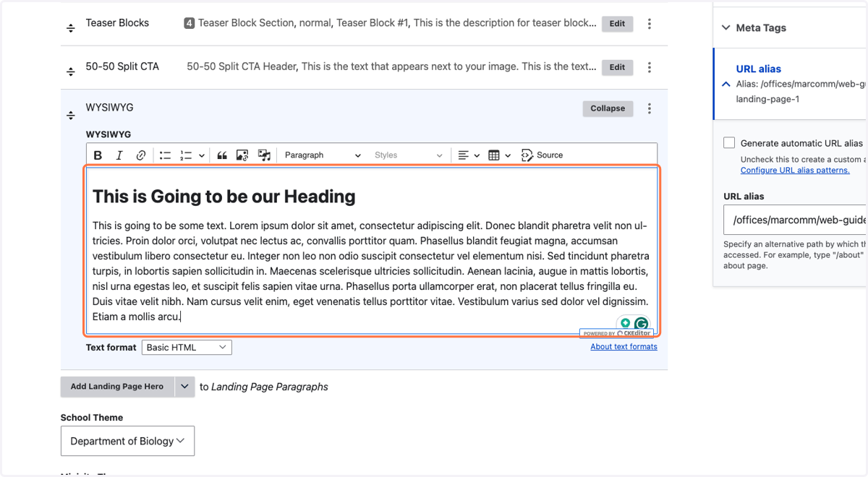
Task: Open the About text formats link
Action: pyautogui.click(x=624, y=347)
